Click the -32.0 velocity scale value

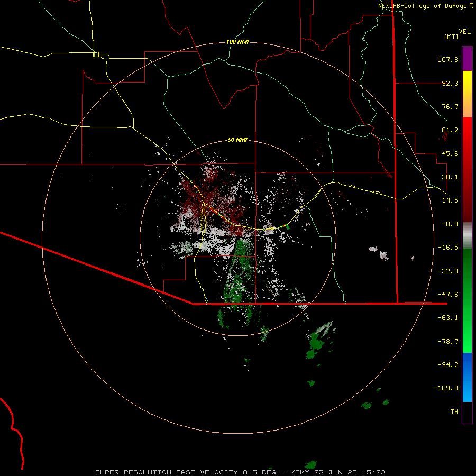point(448,271)
